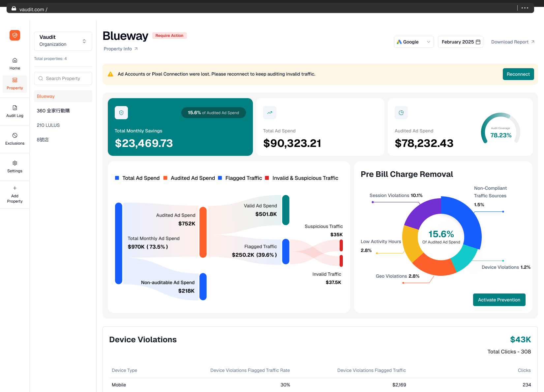Click the Flagged Traffic legend swatch

(x=220, y=178)
